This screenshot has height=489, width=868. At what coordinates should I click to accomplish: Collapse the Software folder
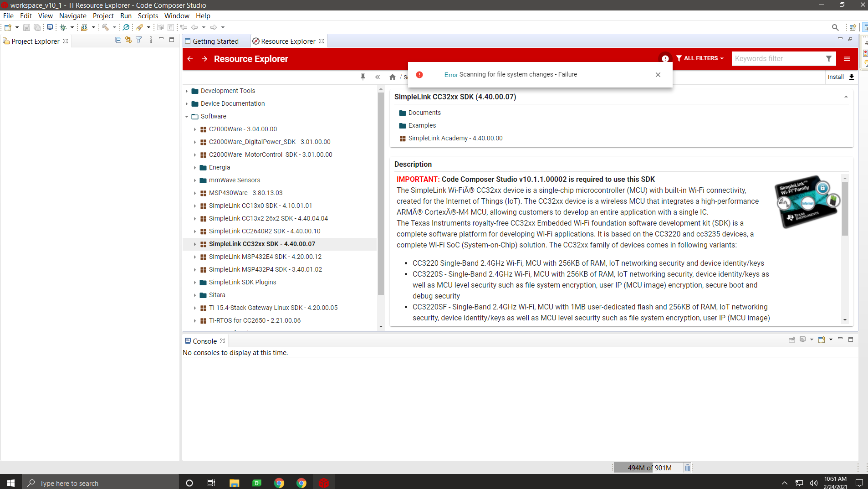click(187, 117)
